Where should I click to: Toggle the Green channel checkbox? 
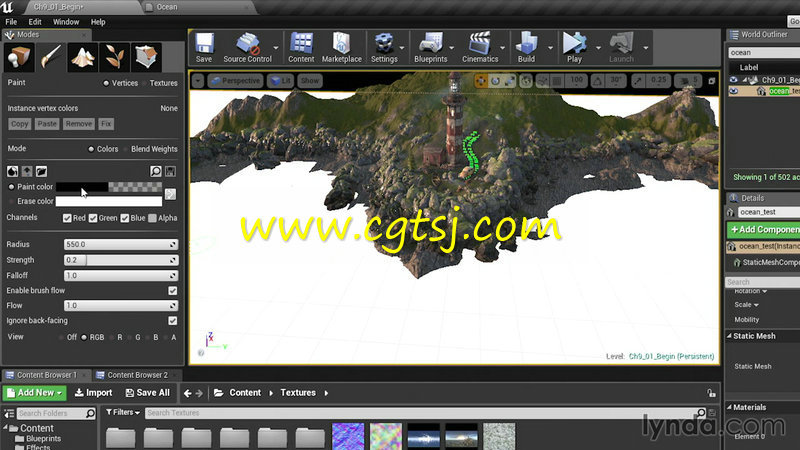93,218
